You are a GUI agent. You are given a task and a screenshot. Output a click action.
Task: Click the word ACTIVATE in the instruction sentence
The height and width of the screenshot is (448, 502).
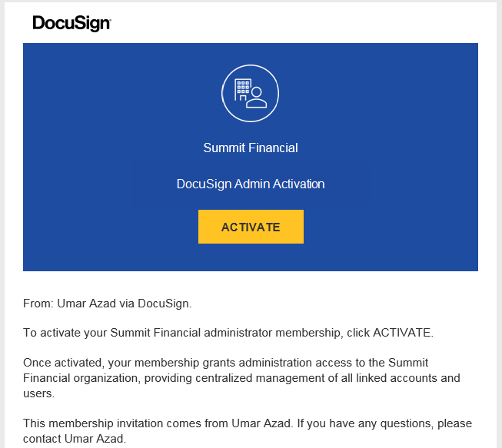coord(402,333)
